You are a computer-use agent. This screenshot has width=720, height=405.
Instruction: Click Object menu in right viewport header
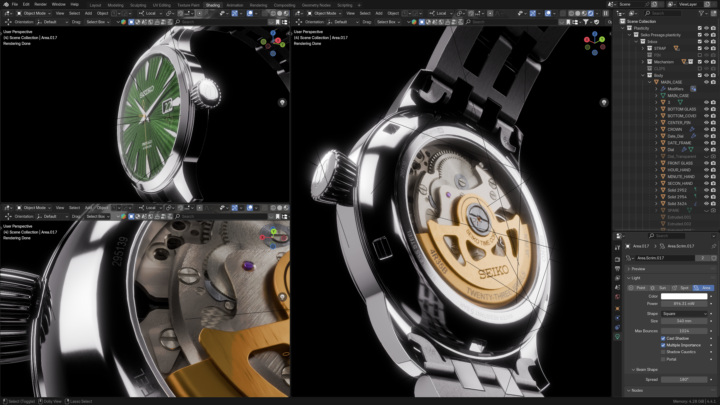[393, 13]
